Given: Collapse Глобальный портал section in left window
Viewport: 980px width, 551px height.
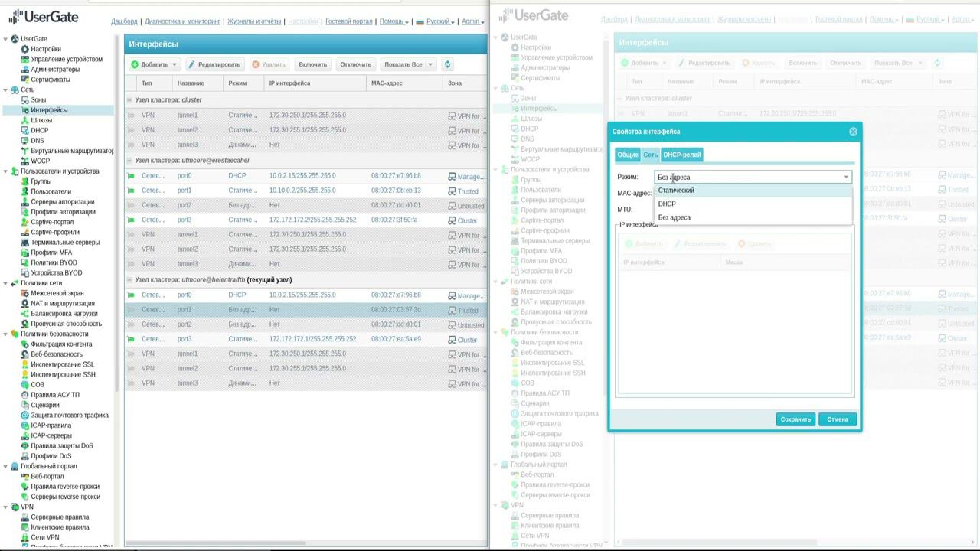Looking at the screenshot, I should pyautogui.click(x=5, y=466).
